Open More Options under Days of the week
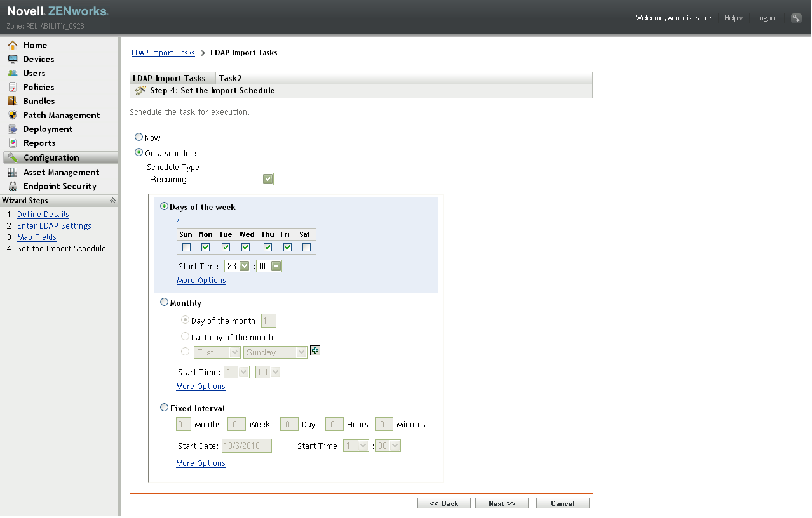 201,280
